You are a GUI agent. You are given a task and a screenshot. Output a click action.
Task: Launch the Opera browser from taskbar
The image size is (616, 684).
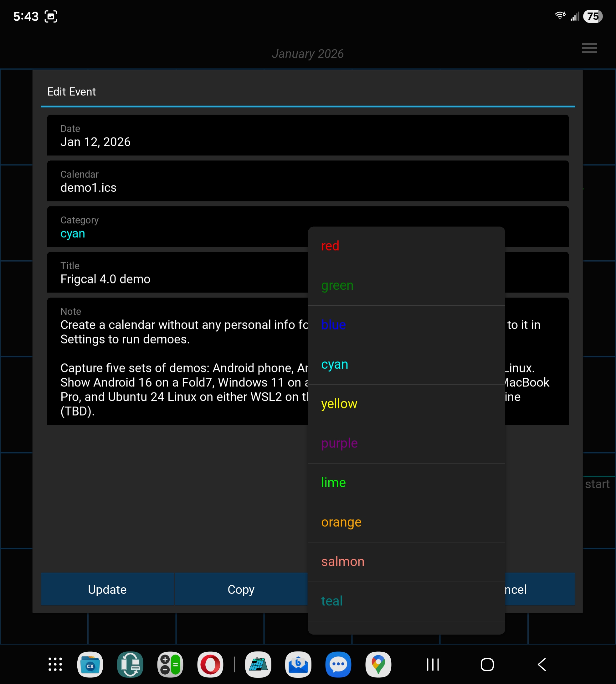coord(210,664)
